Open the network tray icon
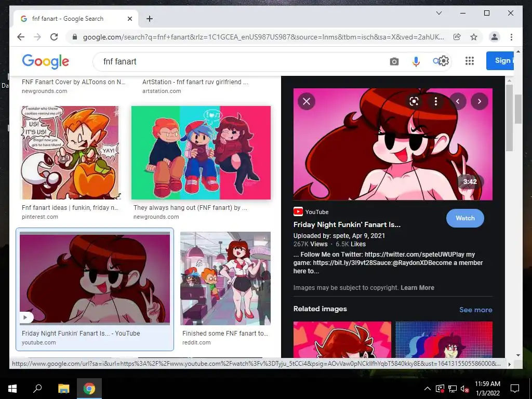Viewport: 532px width, 399px height. [x=453, y=389]
